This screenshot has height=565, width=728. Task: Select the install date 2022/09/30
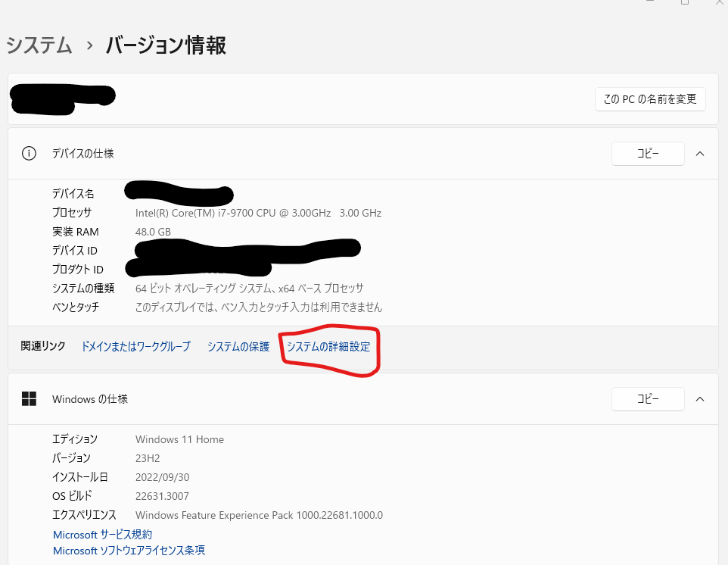point(163,477)
